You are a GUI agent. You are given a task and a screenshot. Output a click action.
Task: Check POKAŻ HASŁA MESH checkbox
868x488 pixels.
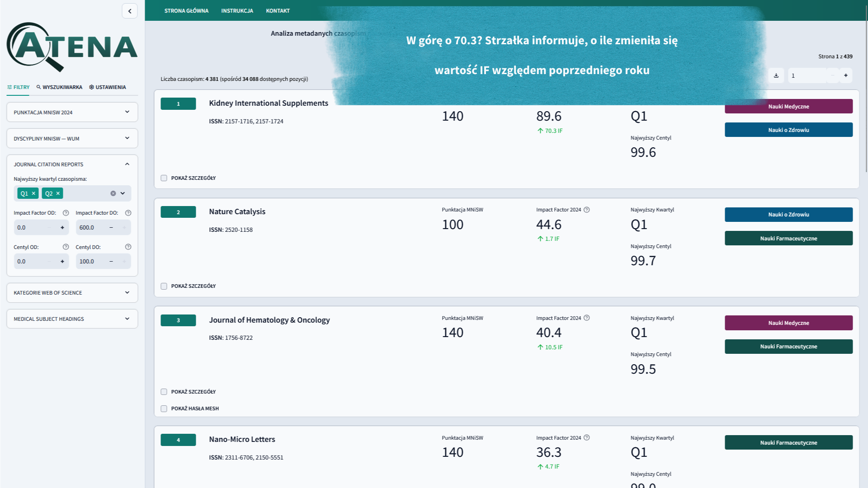164,408
